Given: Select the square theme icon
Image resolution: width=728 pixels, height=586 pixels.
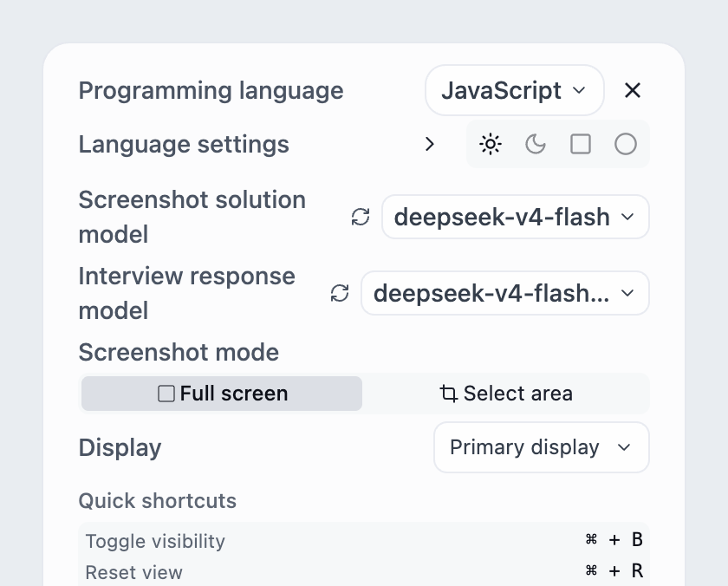Looking at the screenshot, I should click(581, 144).
